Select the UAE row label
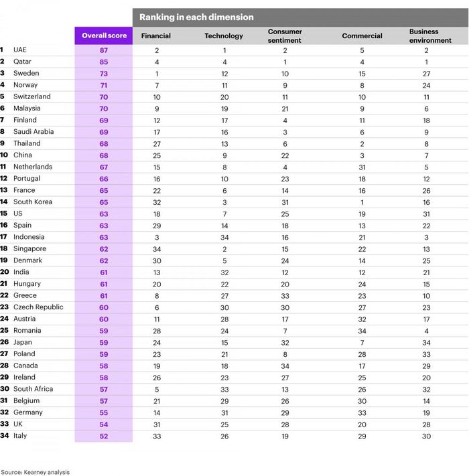 coord(19,50)
